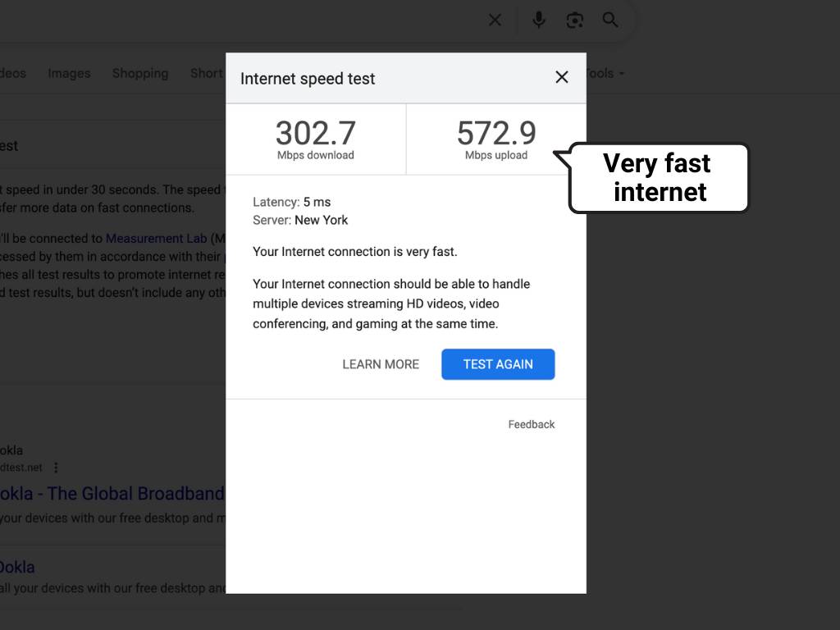Switch to the Images tab
The width and height of the screenshot is (840, 630).
69,73
